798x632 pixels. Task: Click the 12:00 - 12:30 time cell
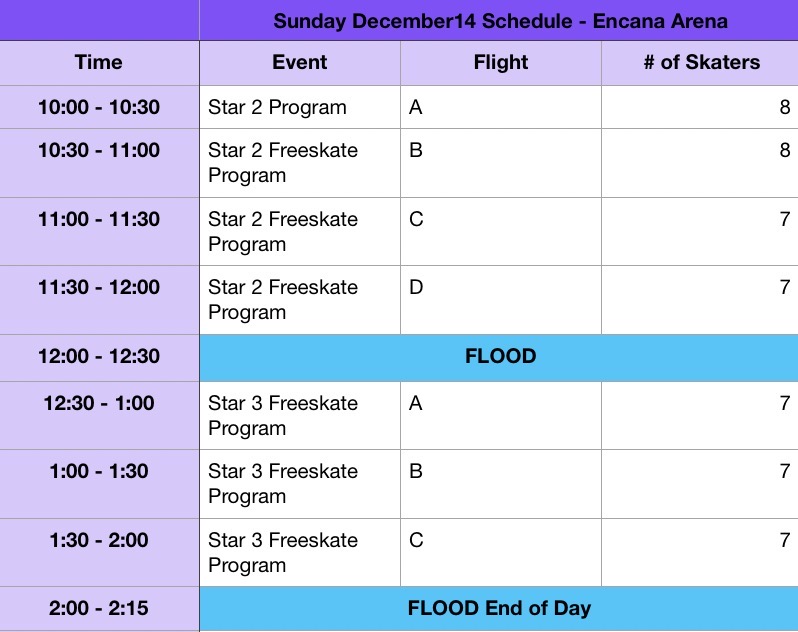point(99,356)
